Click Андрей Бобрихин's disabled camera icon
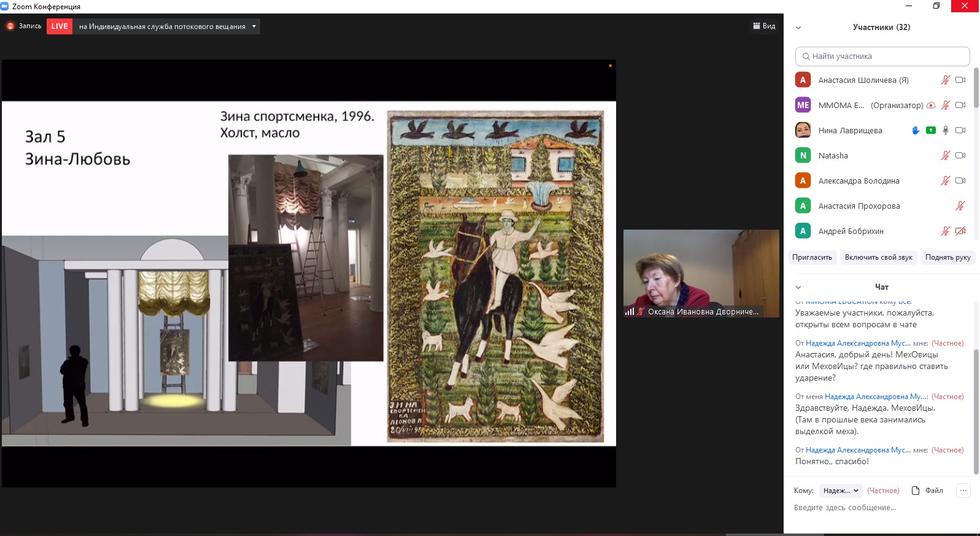Image resolution: width=980 pixels, height=536 pixels. (x=960, y=231)
